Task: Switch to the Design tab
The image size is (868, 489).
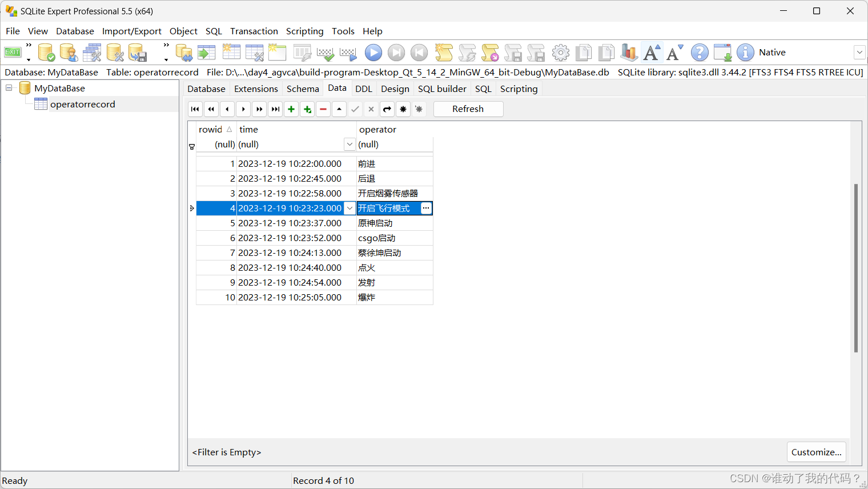Action: [395, 89]
